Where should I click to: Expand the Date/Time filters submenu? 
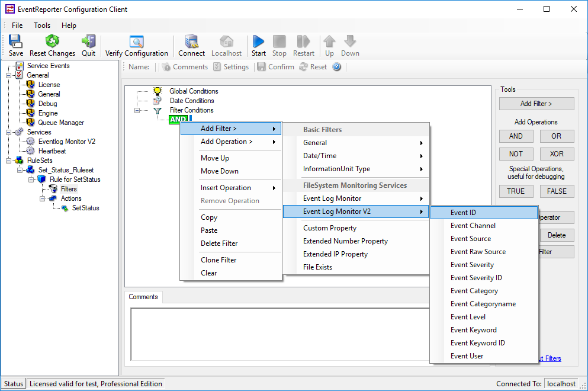point(355,156)
